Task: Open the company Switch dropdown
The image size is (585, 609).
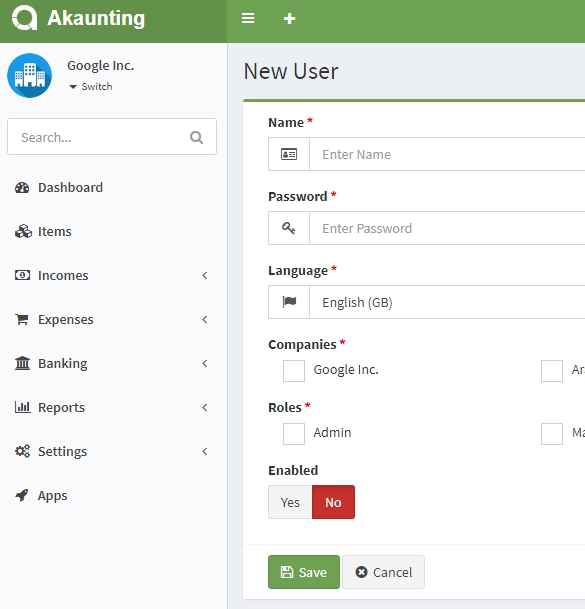Action: [x=91, y=87]
